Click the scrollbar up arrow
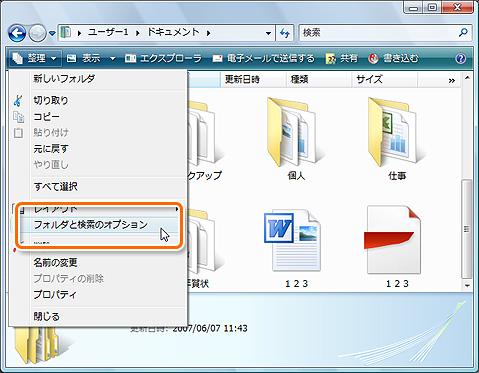Viewport: 479px width, 373px height. (467, 78)
